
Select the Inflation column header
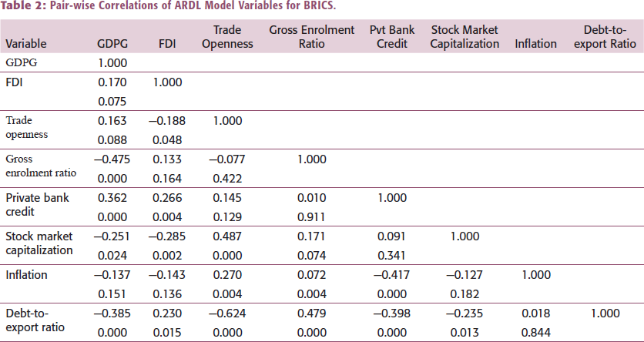pos(535,44)
